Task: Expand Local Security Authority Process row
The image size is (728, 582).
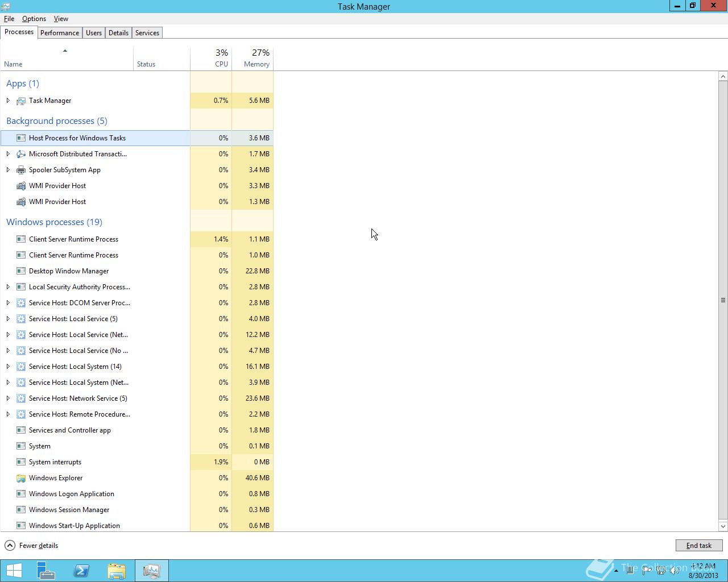Action: 8,287
